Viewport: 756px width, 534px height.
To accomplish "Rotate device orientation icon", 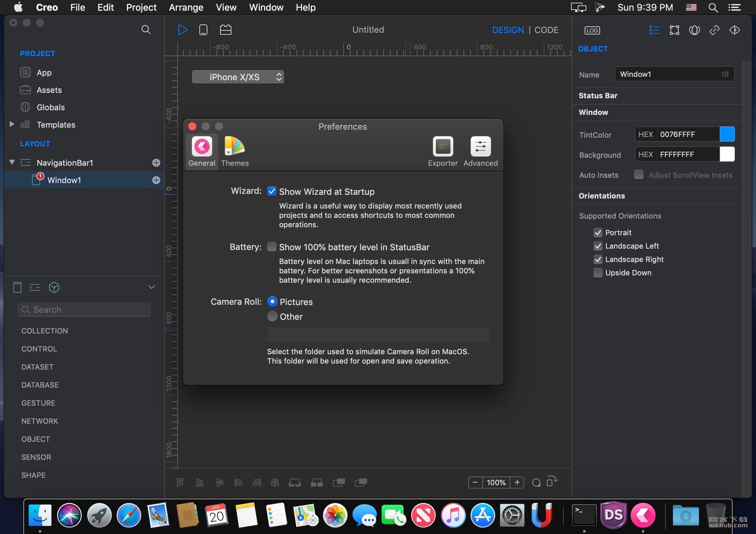I will pos(552,482).
